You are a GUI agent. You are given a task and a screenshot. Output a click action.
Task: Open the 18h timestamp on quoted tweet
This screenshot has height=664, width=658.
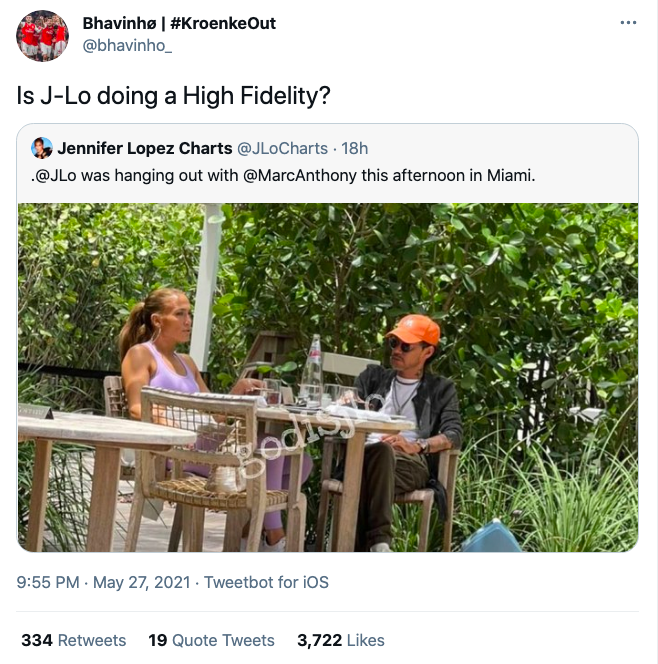[354, 149]
